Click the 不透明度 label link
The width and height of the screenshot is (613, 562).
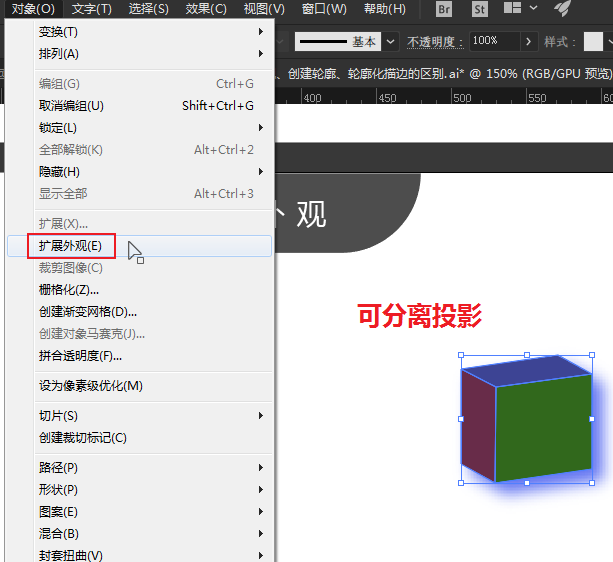pyautogui.click(x=435, y=41)
